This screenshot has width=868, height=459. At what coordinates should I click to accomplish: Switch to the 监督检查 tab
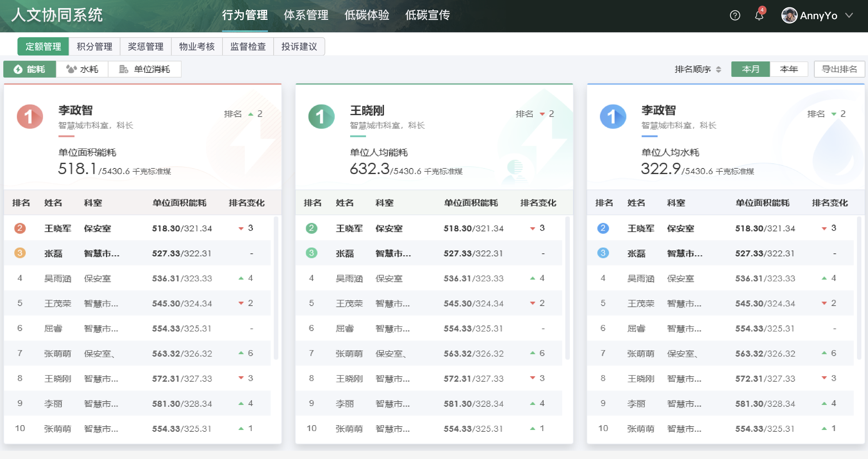[x=248, y=47]
